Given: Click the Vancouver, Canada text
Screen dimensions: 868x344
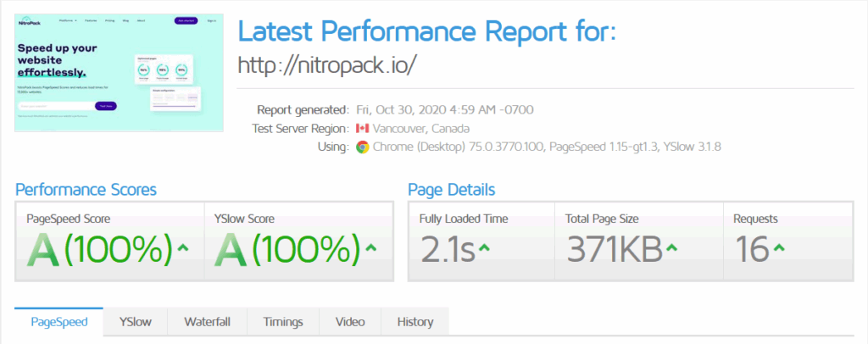Looking at the screenshot, I should (x=421, y=128).
